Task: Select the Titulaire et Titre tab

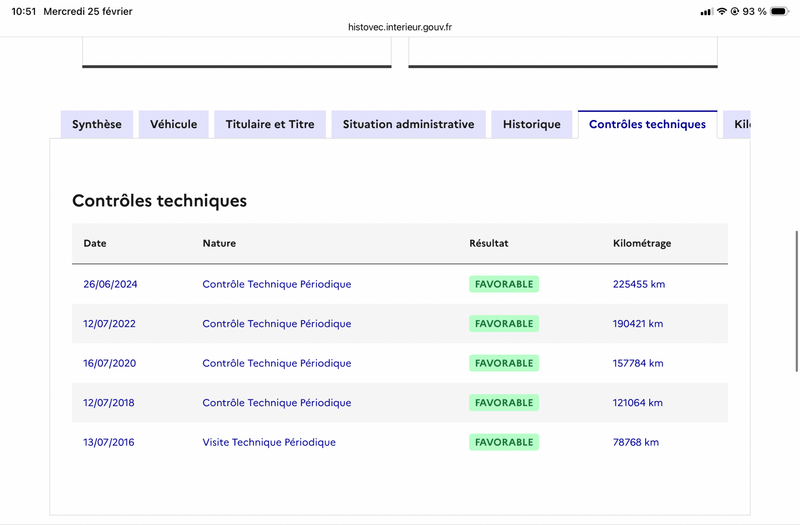Action: click(x=270, y=125)
